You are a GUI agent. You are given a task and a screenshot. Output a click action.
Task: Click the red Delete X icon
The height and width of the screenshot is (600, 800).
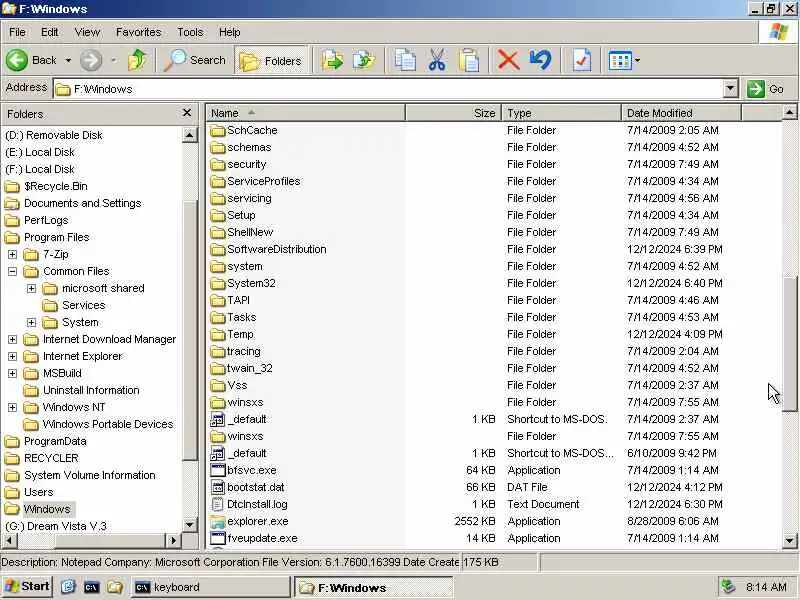coord(508,60)
